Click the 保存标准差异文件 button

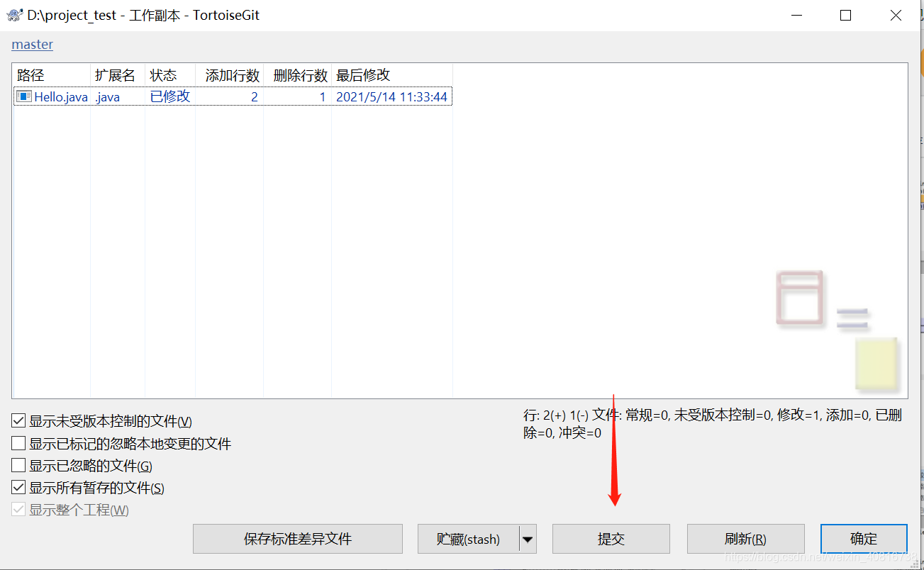pos(297,539)
